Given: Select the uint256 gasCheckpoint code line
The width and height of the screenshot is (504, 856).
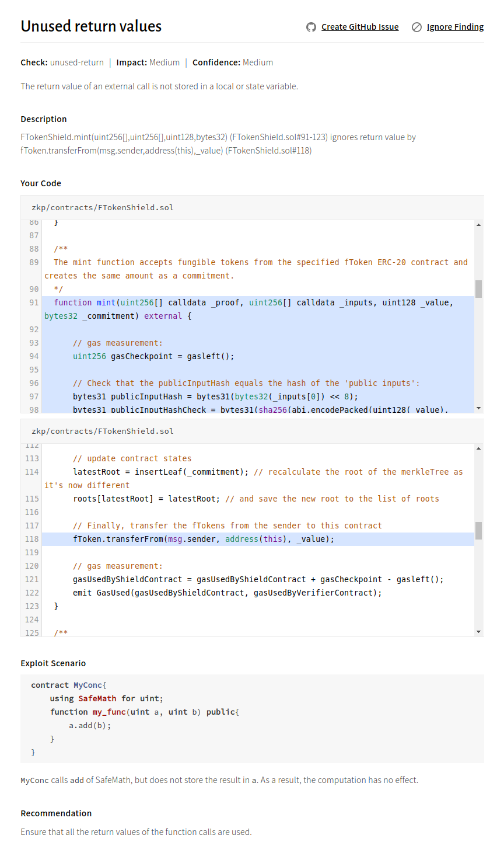Looking at the screenshot, I should (153, 356).
